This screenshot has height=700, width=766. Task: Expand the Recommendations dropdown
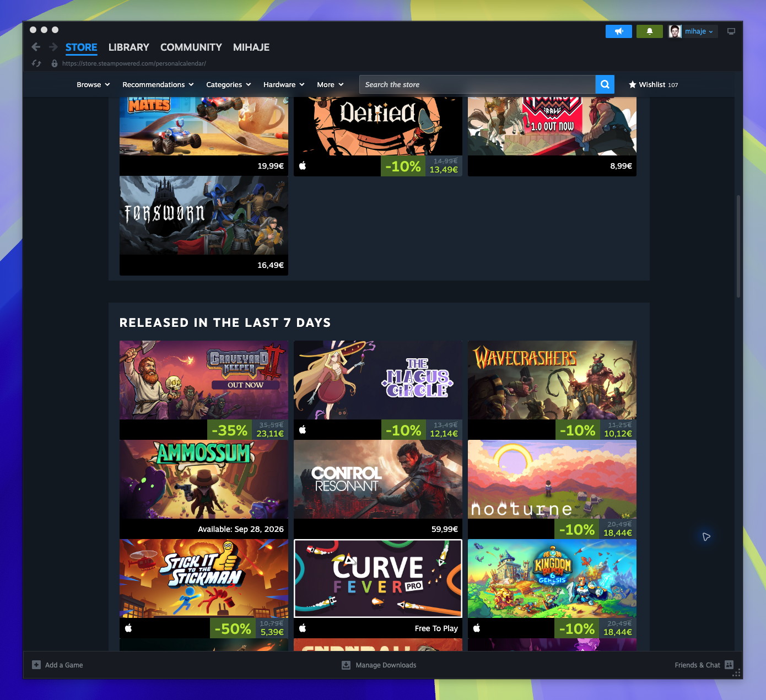click(x=158, y=84)
